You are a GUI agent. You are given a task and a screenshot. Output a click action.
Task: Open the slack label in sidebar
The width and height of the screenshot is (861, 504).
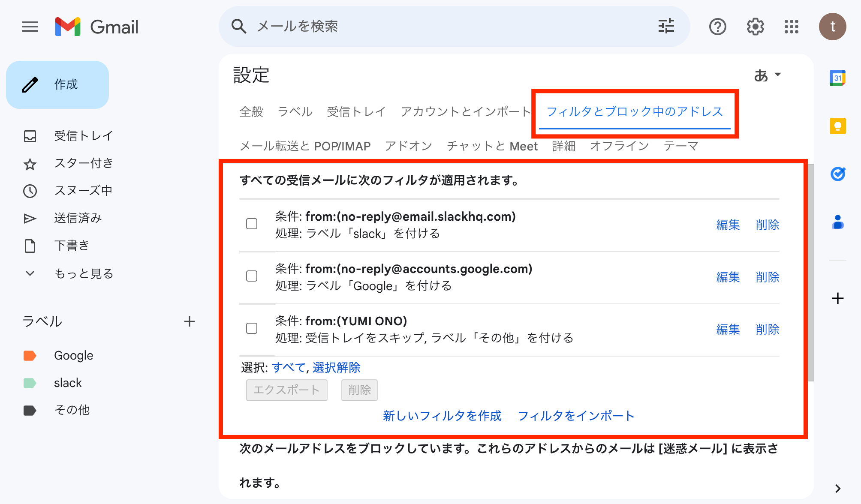pyautogui.click(x=68, y=383)
